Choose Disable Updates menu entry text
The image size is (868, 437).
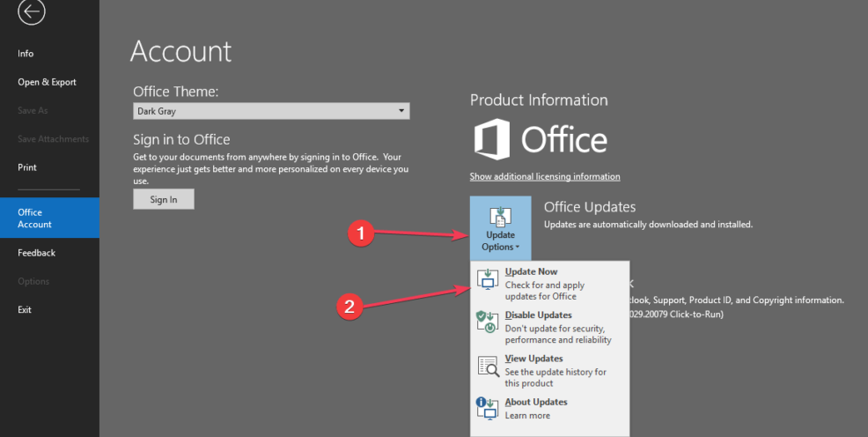(x=538, y=315)
